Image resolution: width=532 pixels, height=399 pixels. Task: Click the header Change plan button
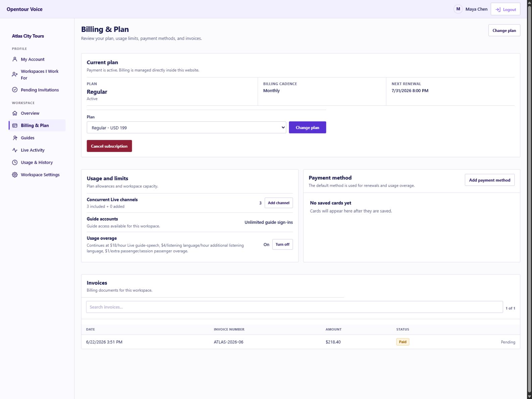coord(504,31)
